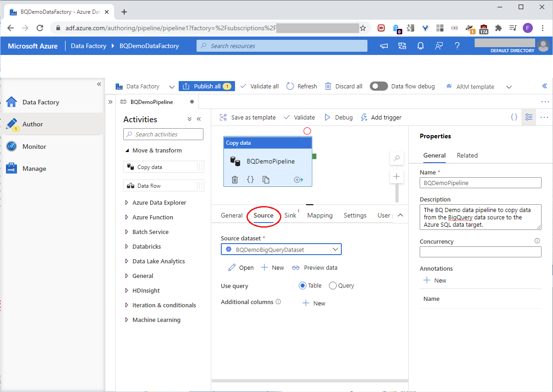The height and width of the screenshot is (392, 553).
Task: Toggle the Properties pane icon
Action: 529,117
